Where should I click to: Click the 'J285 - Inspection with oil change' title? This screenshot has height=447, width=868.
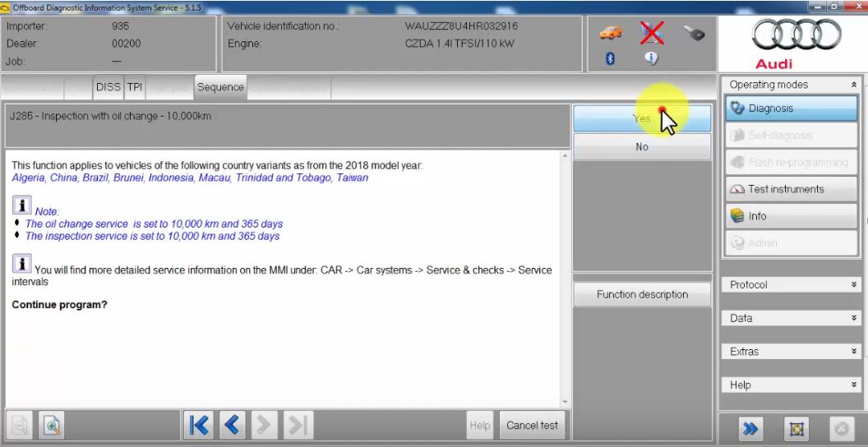[111, 116]
